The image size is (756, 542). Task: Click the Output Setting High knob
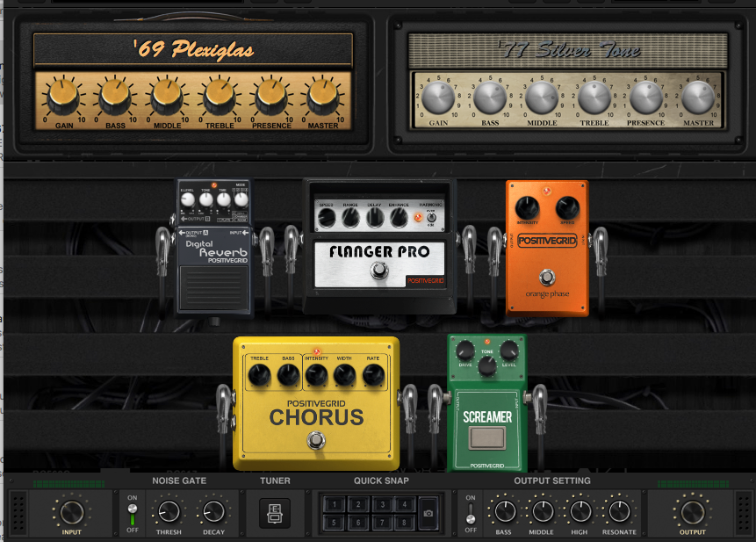coord(580,511)
